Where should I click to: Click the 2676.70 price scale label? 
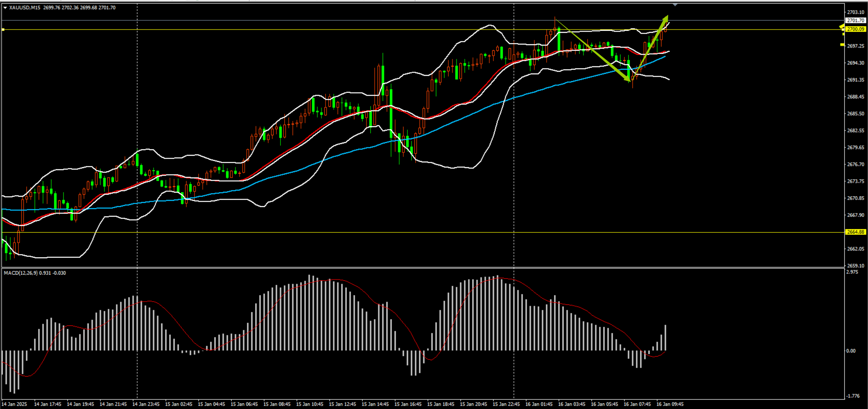[x=856, y=164]
